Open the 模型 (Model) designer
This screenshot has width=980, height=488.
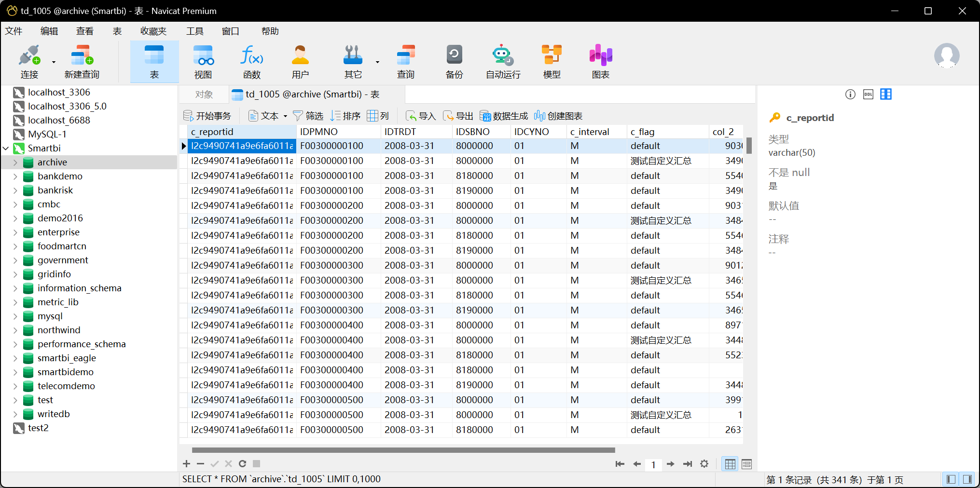click(x=551, y=60)
